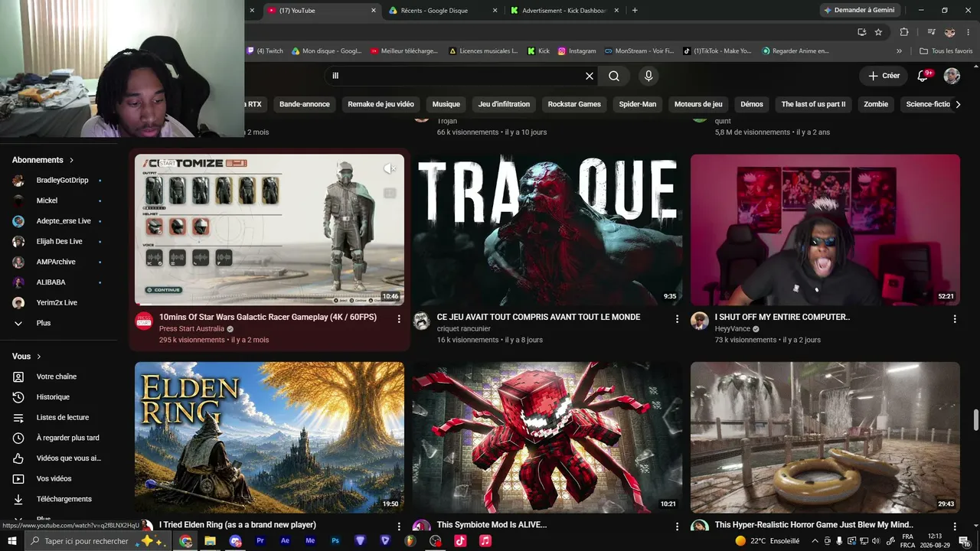Screen dimensions: 980x551
Task: Clear the YouTube search box text
Action: tap(590, 76)
